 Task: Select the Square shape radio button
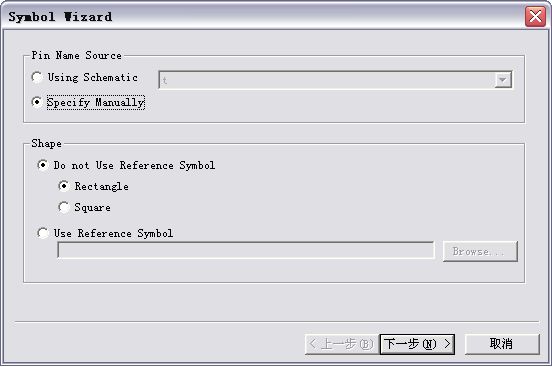pyautogui.click(x=64, y=207)
